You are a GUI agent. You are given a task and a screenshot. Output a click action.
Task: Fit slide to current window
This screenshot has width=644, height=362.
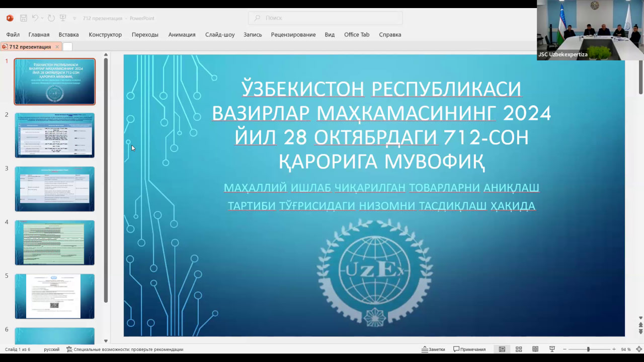click(639, 349)
